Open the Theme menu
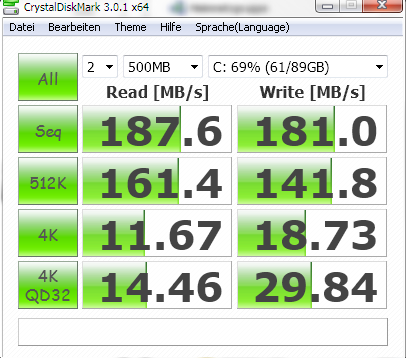Viewport: 406px width, 363px height. [130, 27]
